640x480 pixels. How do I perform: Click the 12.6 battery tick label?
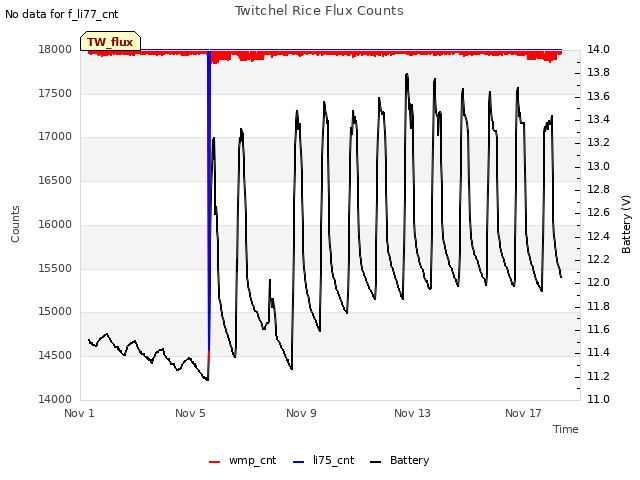(x=598, y=213)
